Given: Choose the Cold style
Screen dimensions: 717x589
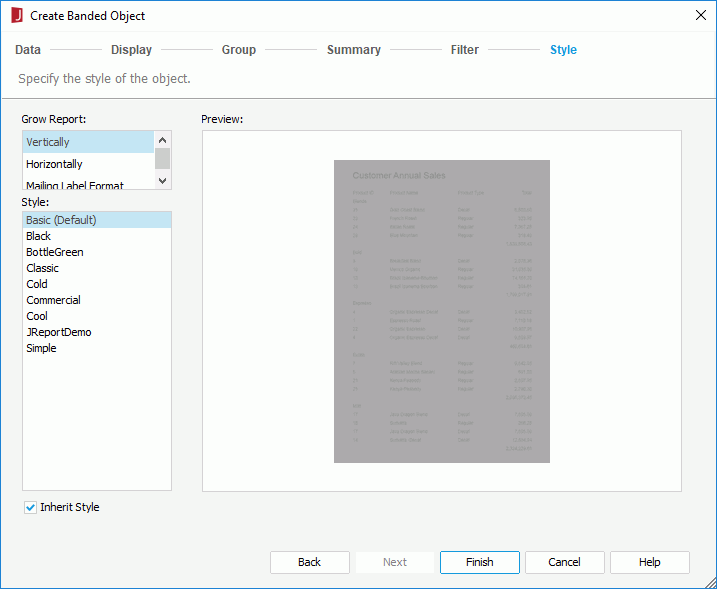Looking at the screenshot, I should coord(97,284).
